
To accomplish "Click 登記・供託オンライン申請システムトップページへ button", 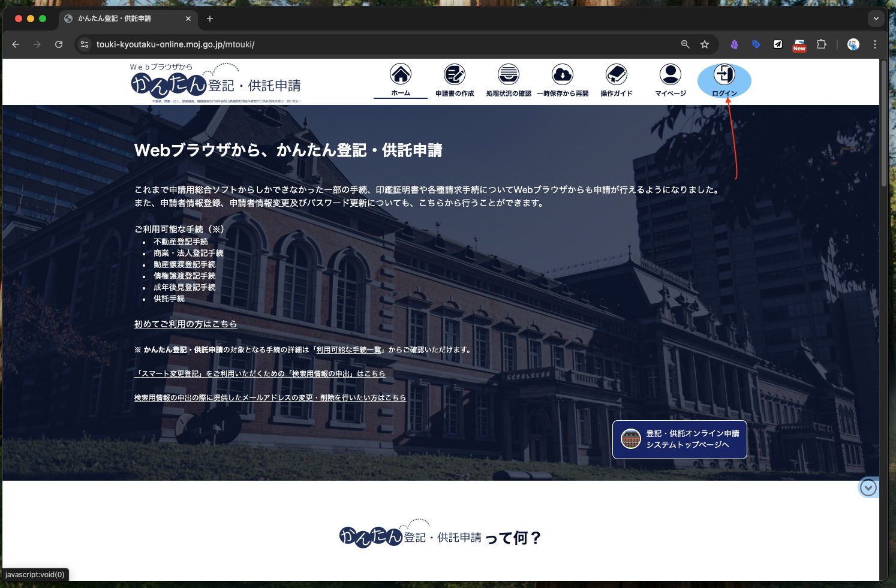I will [x=679, y=439].
